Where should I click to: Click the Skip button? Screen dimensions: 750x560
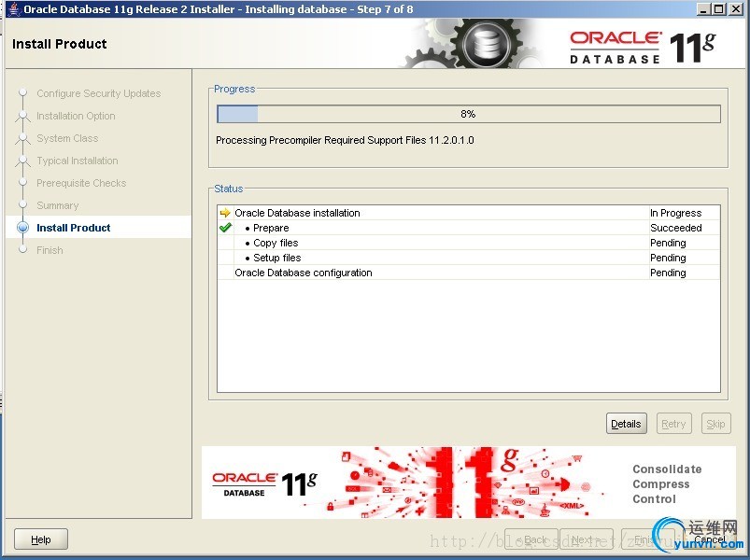(715, 424)
